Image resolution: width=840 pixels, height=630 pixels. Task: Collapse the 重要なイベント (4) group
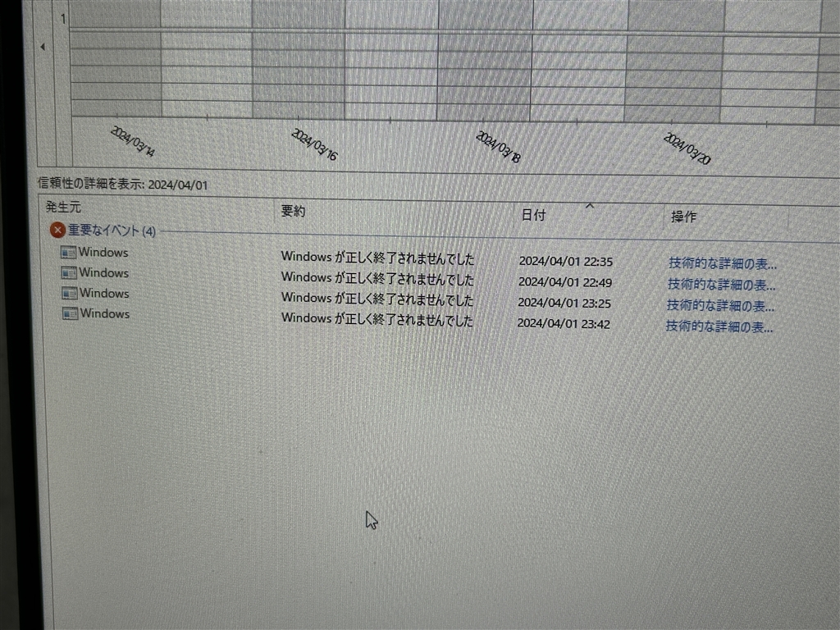coord(112,231)
